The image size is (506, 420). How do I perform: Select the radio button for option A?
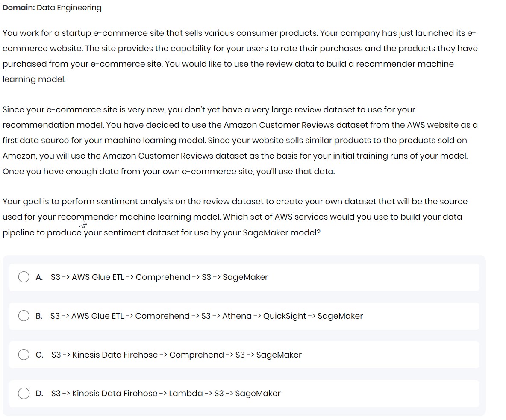(24, 277)
